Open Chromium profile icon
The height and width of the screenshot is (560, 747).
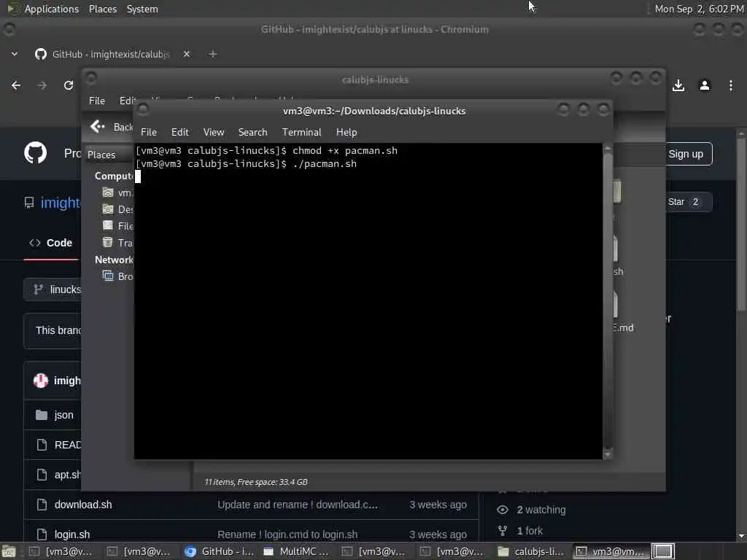coord(704,85)
